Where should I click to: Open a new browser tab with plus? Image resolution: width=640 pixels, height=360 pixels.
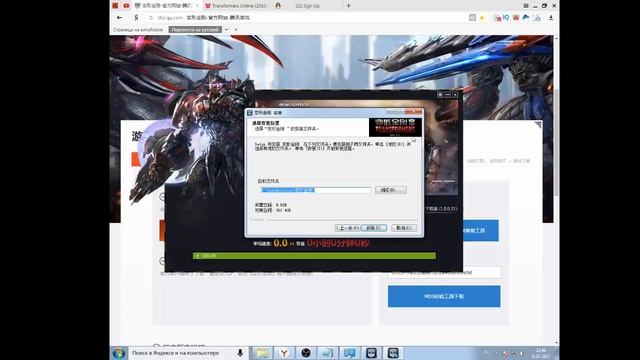tap(348, 6)
